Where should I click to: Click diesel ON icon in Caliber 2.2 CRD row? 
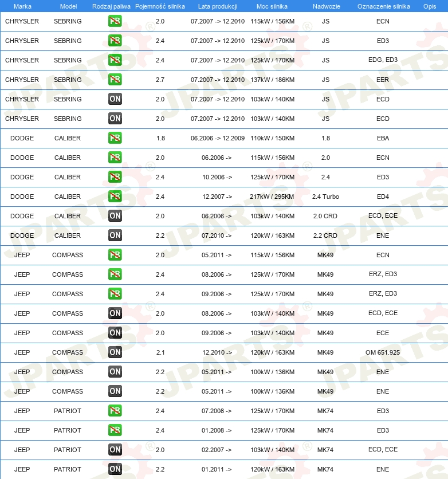(115, 235)
